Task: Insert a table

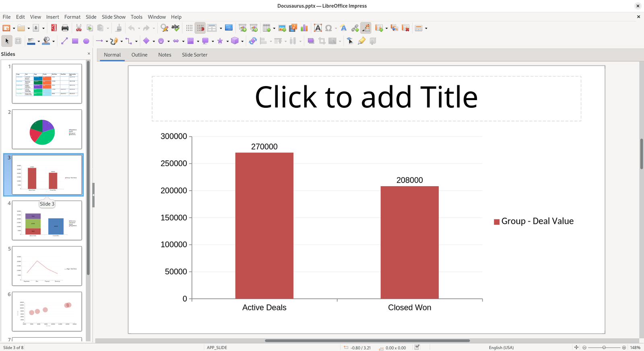Action: pyautogui.click(x=266, y=28)
